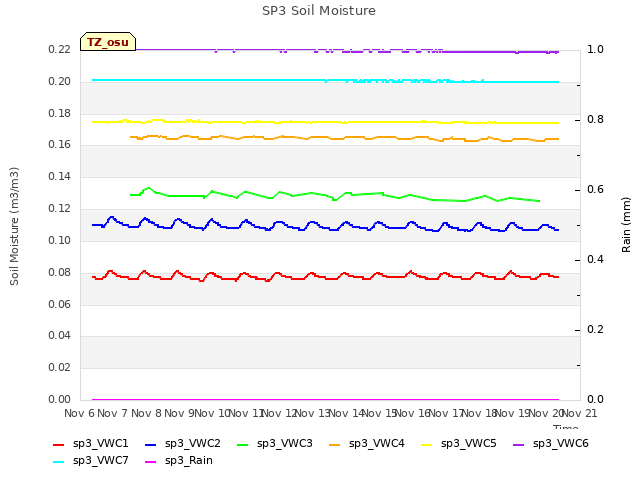Click the Nov 12 x-axis label
640x480 pixels.
(279, 413)
